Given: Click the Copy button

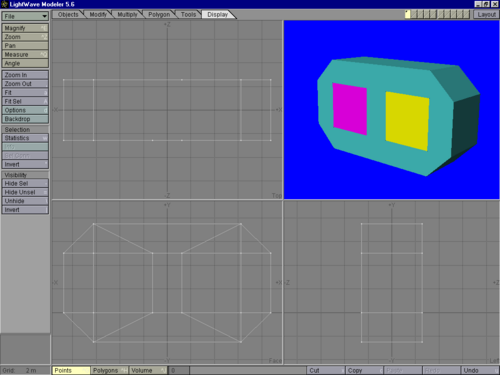Looking at the screenshot, I should (364, 370).
